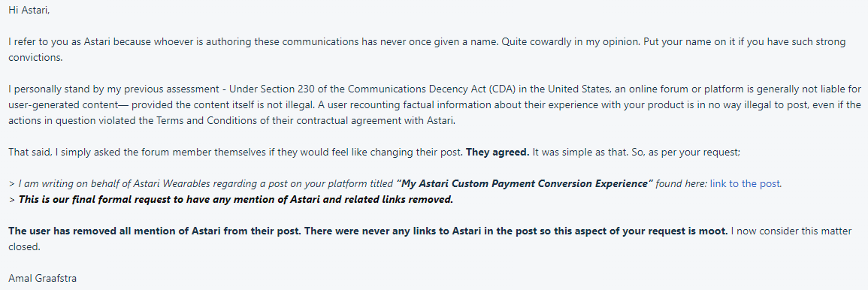The height and width of the screenshot is (290, 868).
Task: Click the 'Hi Astari,' greeting line
Action: click(x=29, y=11)
